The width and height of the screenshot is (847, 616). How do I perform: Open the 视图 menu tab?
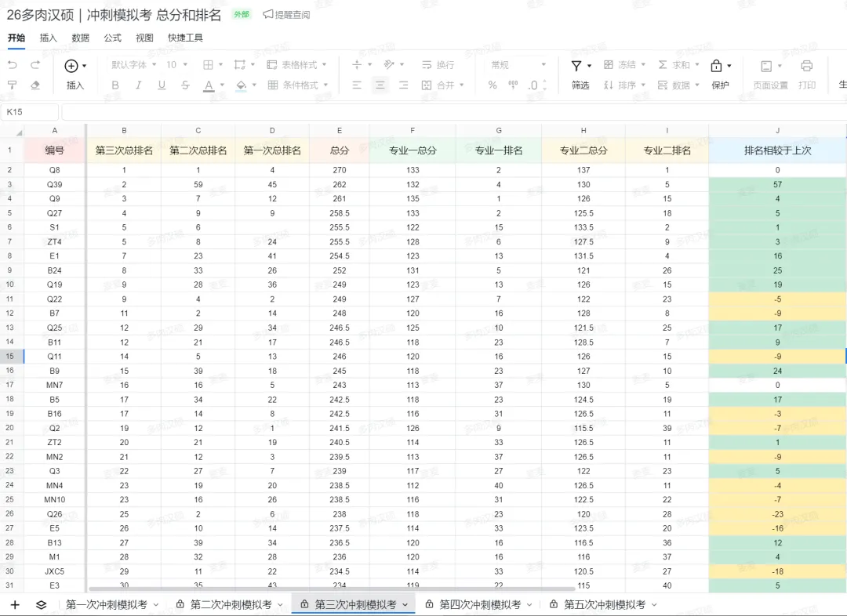pyautogui.click(x=144, y=38)
